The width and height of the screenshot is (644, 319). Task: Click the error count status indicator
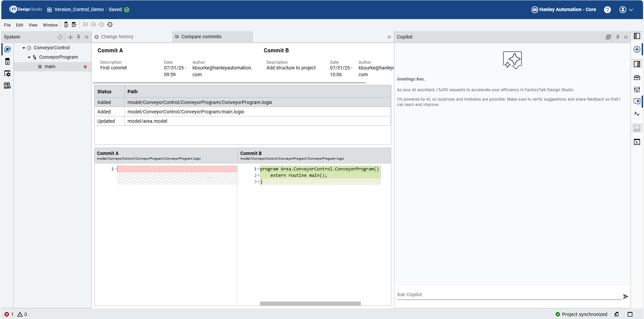click(9, 315)
